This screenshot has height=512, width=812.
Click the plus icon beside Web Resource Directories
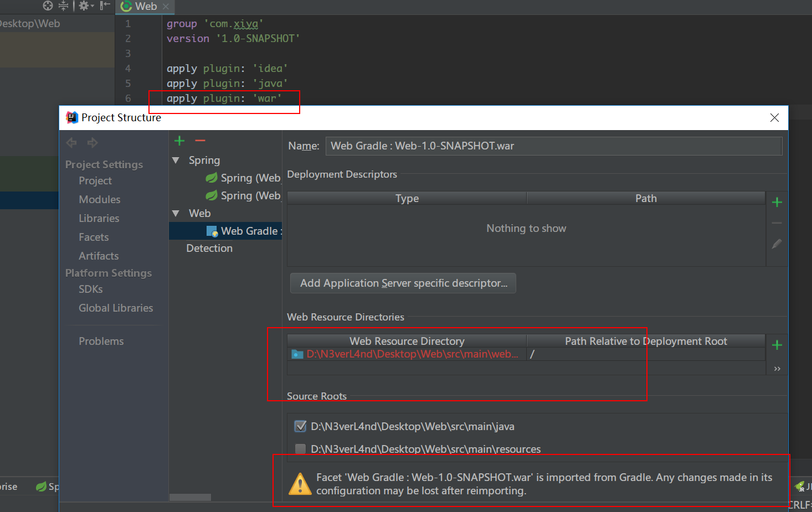click(777, 345)
